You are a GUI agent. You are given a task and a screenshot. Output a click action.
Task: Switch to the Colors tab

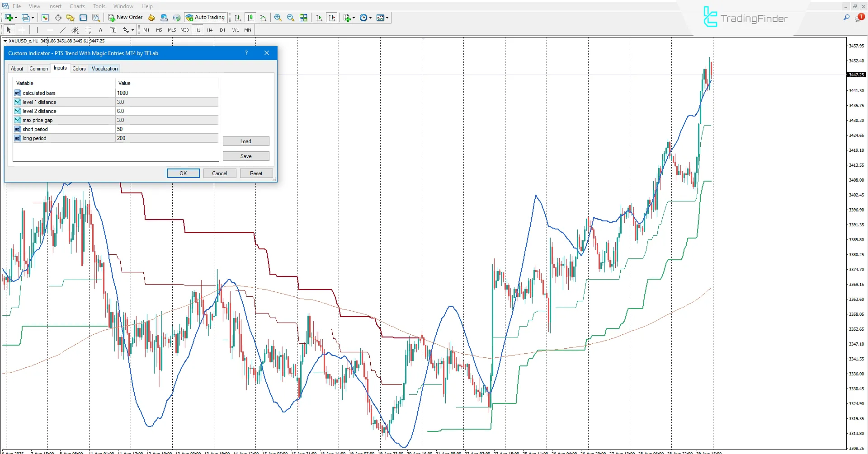coord(79,69)
